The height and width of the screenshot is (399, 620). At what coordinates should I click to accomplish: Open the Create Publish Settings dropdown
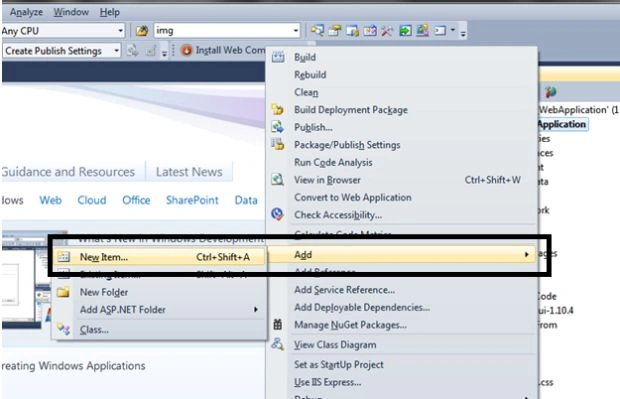coord(116,51)
